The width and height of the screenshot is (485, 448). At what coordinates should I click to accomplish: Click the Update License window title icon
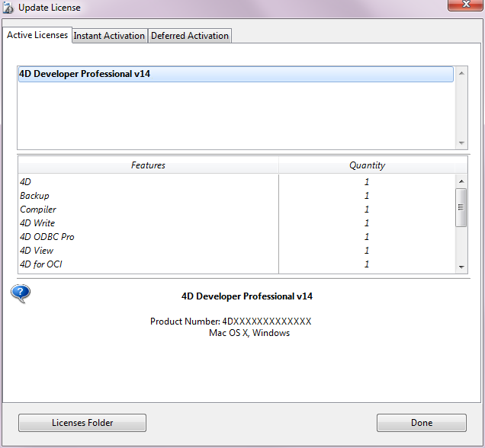tap(8, 8)
